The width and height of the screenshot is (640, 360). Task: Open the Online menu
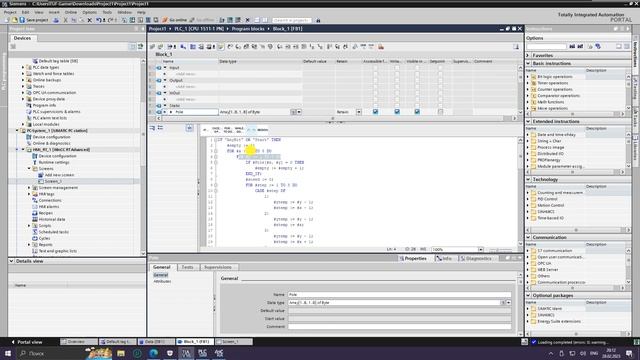(x=71, y=12)
